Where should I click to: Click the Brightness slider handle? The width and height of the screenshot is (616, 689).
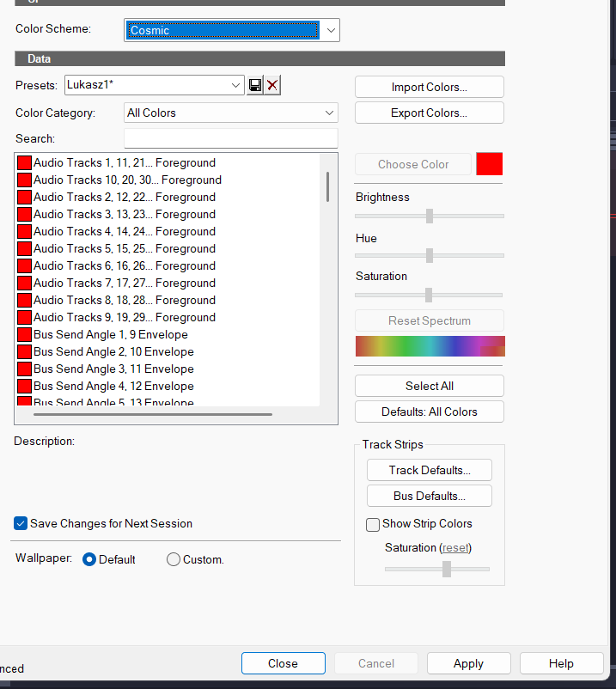point(430,216)
